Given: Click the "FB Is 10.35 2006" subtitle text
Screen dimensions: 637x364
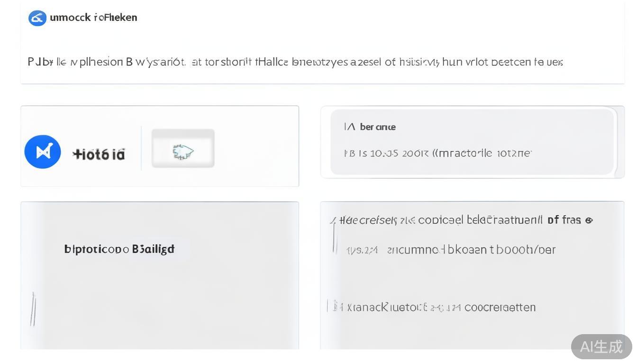Looking at the screenshot, I should (437, 153).
